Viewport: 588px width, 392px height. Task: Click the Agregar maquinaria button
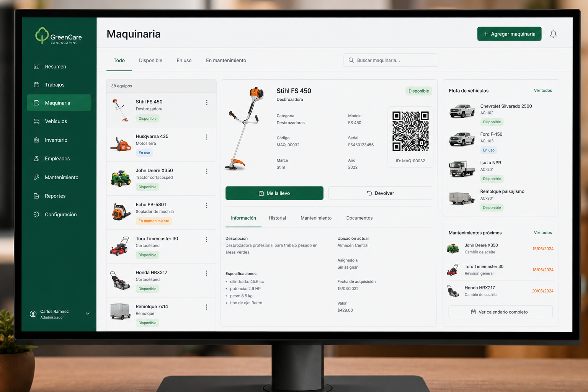tap(509, 34)
